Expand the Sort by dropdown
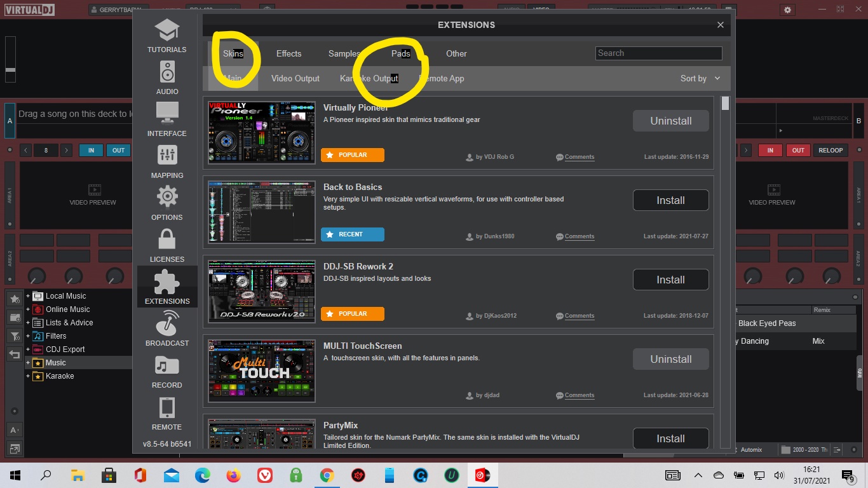The height and width of the screenshot is (488, 868). coord(700,78)
